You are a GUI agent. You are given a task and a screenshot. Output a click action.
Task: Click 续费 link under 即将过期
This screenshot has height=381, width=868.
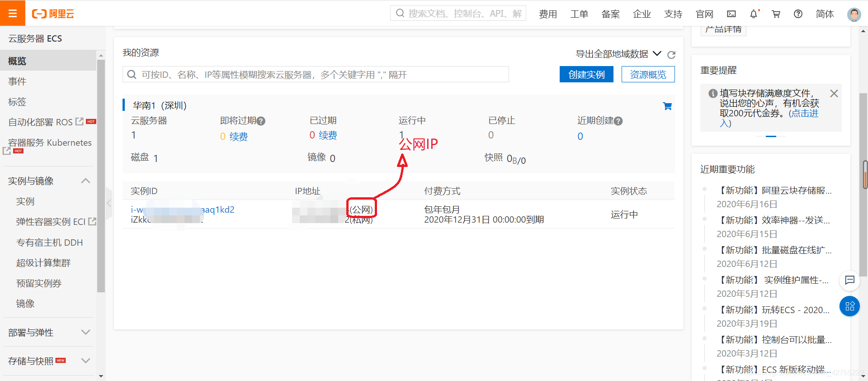tap(239, 137)
